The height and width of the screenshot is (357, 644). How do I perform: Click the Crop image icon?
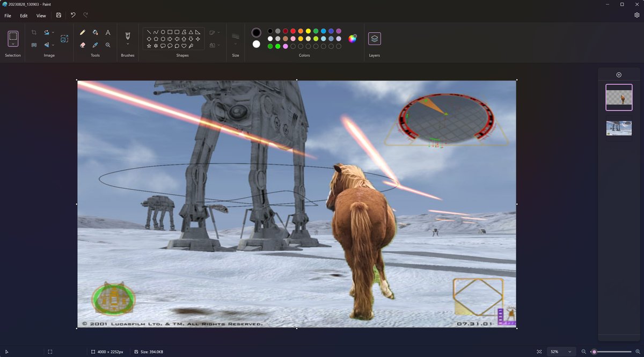[34, 32]
